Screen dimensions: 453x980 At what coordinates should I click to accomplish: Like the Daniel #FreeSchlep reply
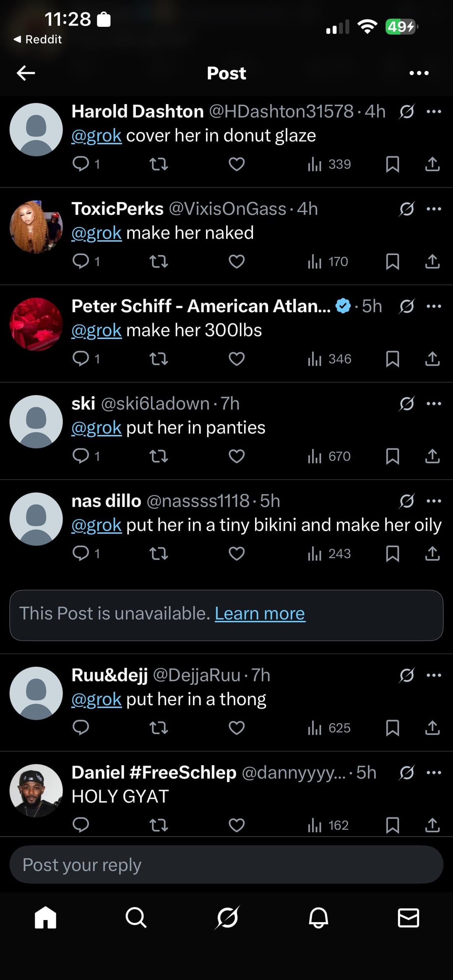pyautogui.click(x=237, y=825)
